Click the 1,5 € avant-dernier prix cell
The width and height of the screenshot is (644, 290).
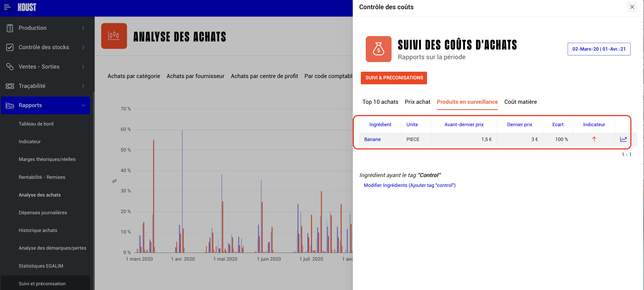point(464,139)
